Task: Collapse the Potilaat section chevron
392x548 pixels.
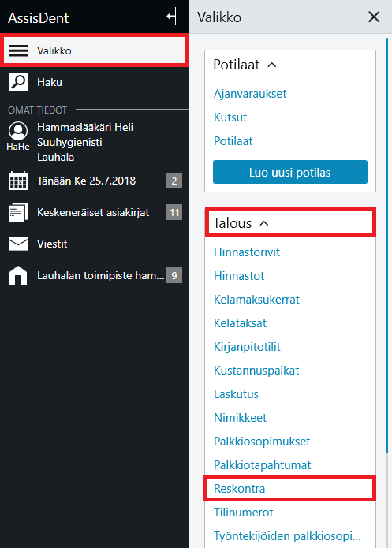Action: click(x=272, y=65)
